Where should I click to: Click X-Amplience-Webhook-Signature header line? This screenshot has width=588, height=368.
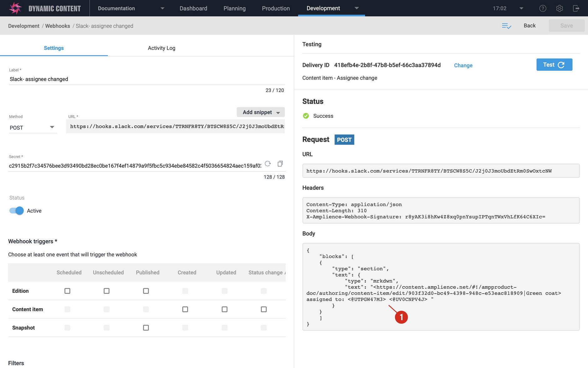426,217
